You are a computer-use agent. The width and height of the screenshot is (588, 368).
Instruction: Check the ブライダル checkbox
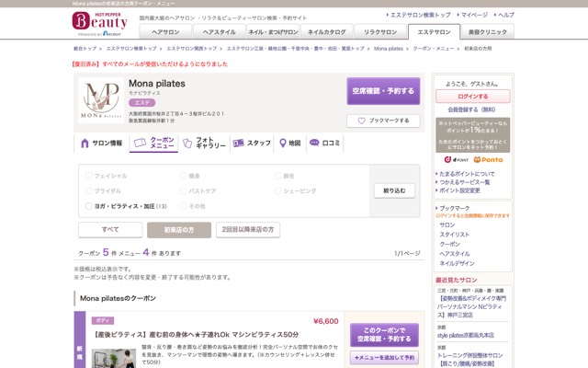[x=88, y=190]
